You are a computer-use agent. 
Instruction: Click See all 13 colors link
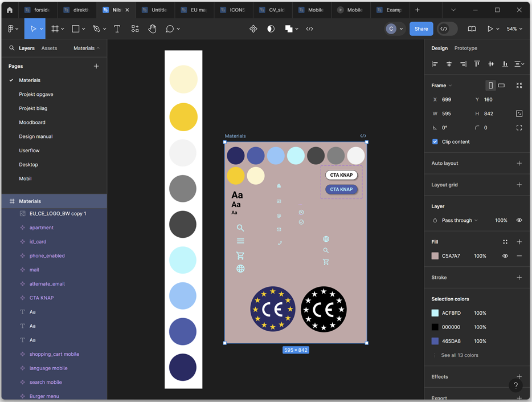[459, 355]
